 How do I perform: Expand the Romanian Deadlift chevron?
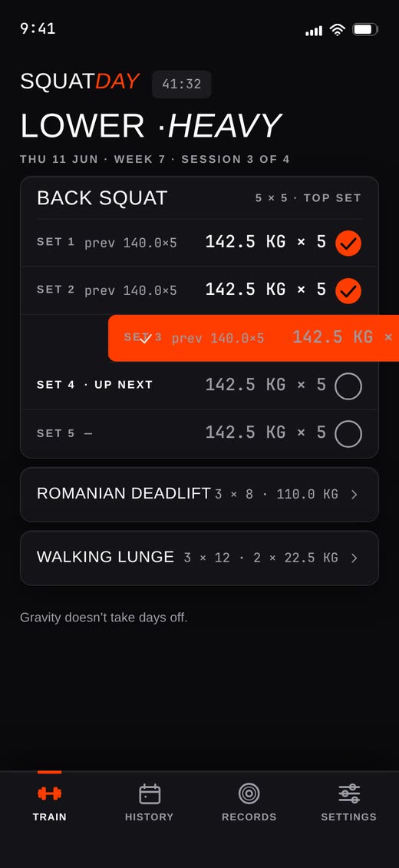coord(354,495)
